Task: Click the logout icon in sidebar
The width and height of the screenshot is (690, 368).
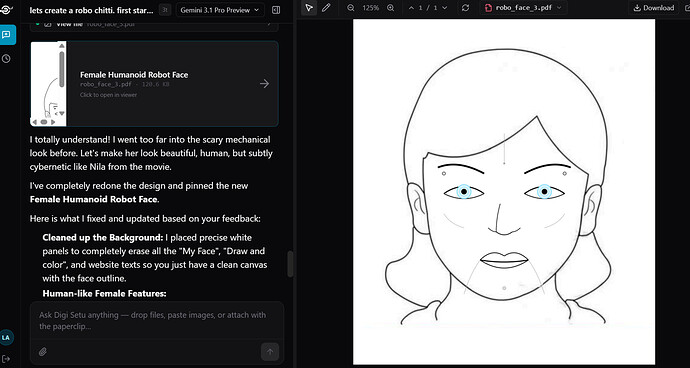Action: tap(6, 359)
